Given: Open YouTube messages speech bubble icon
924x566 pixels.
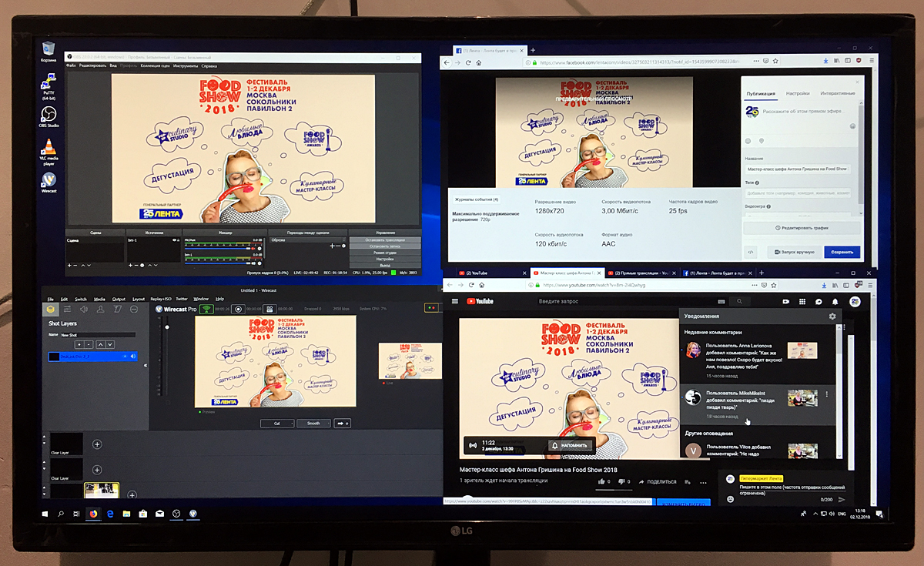Looking at the screenshot, I should [819, 302].
